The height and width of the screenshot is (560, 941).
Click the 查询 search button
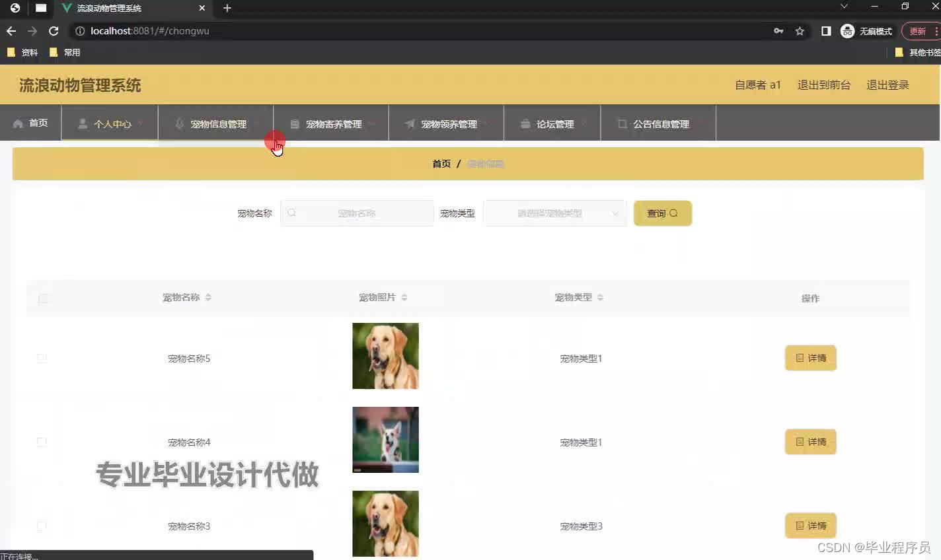(x=663, y=213)
